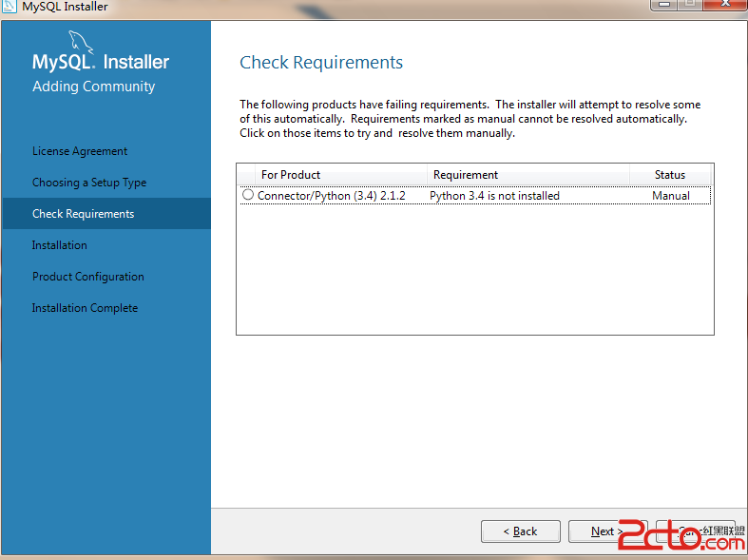
Task: Select the Connector/Python requirement radio button
Action: click(247, 195)
